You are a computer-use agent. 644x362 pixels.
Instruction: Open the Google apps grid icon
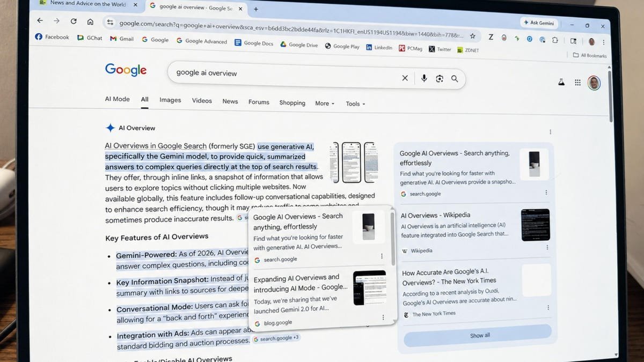[577, 83]
